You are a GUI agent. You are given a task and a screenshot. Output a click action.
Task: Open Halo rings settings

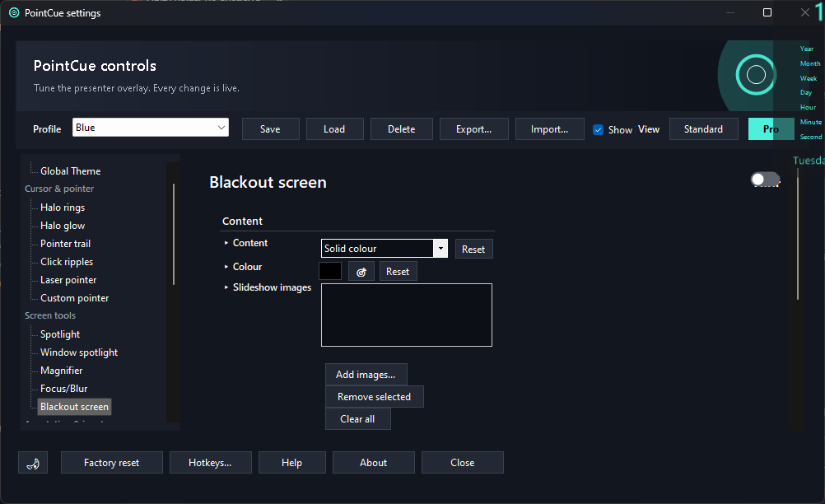click(63, 208)
